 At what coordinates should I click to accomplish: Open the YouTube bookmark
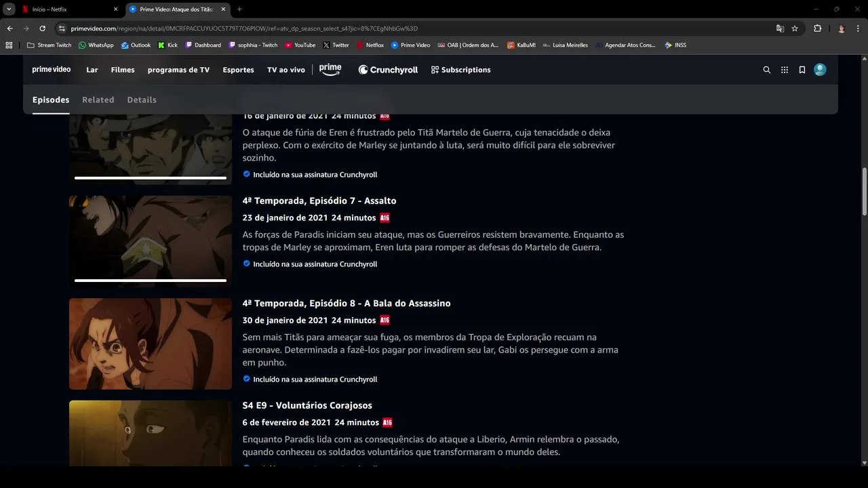(300, 45)
